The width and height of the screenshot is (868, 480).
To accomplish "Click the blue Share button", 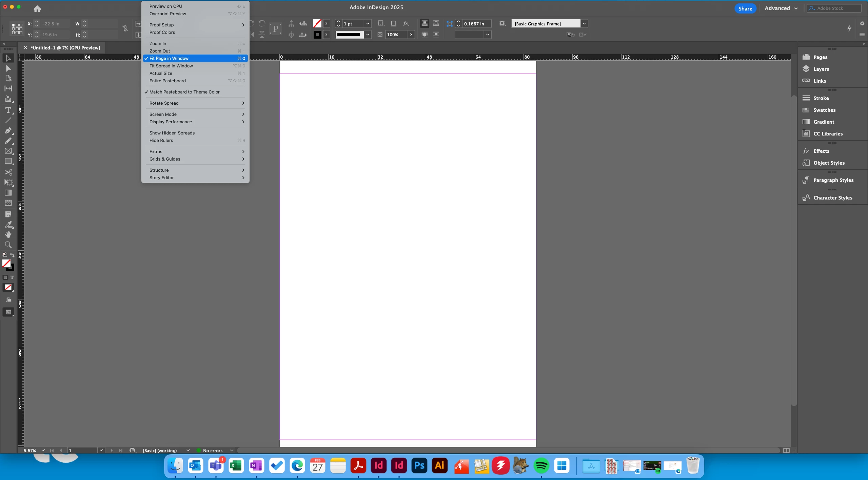I will coord(745,8).
